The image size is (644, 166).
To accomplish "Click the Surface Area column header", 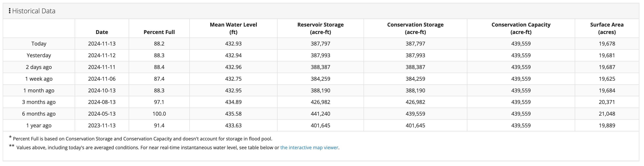I will point(607,28).
